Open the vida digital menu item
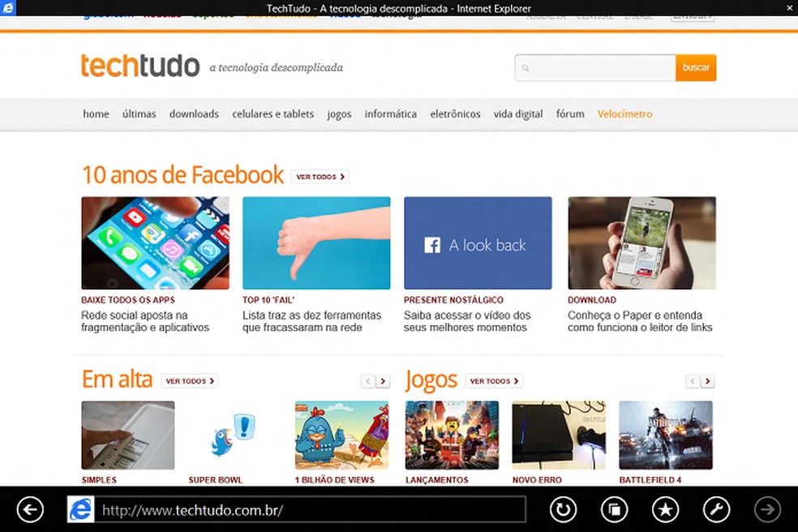 pyautogui.click(x=517, y=114)
